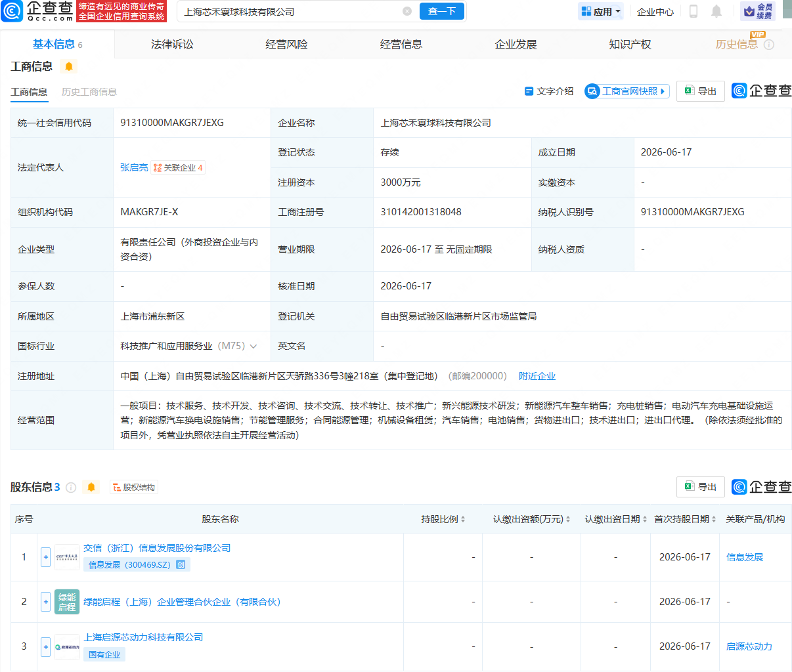The width and height of the screenshot is (792, 672).
Task: Click the logo thumbnail for 交信（浙江）信息发展
Action: [x=67, y=557]
